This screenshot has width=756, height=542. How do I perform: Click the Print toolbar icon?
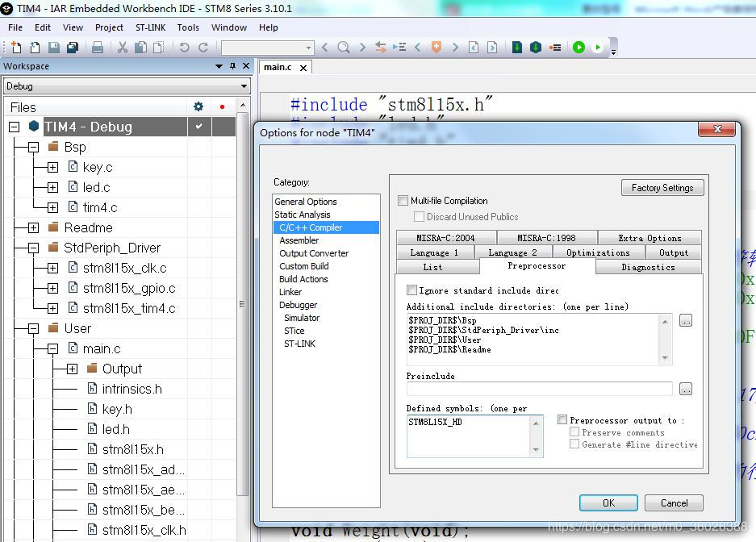98,48
